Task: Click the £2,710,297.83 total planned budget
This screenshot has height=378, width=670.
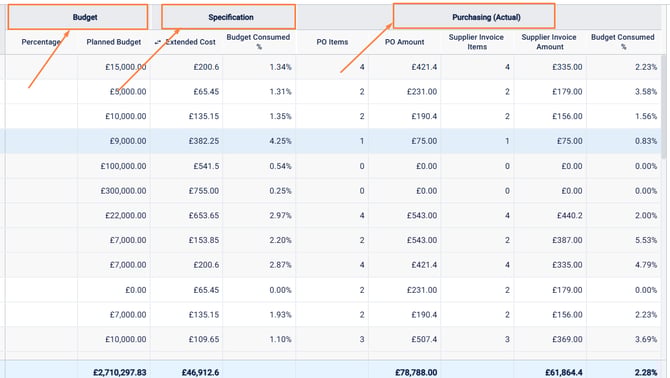Action: click(x=120, y=372)
